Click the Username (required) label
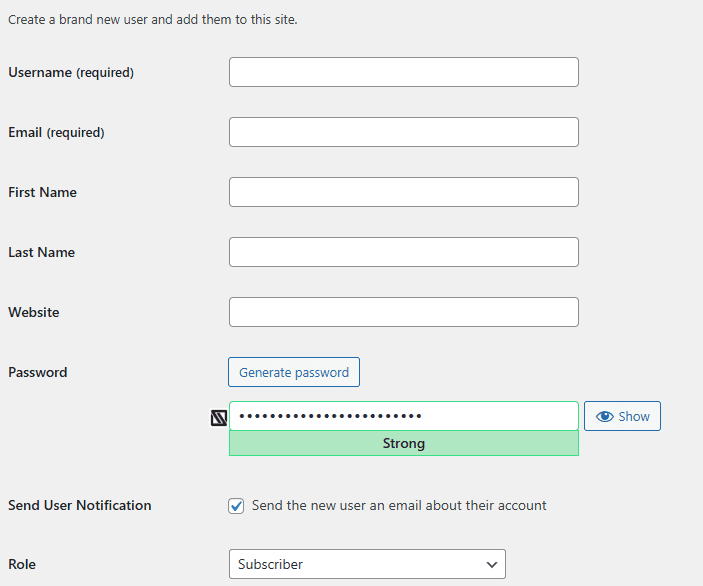 pos(71,72)
